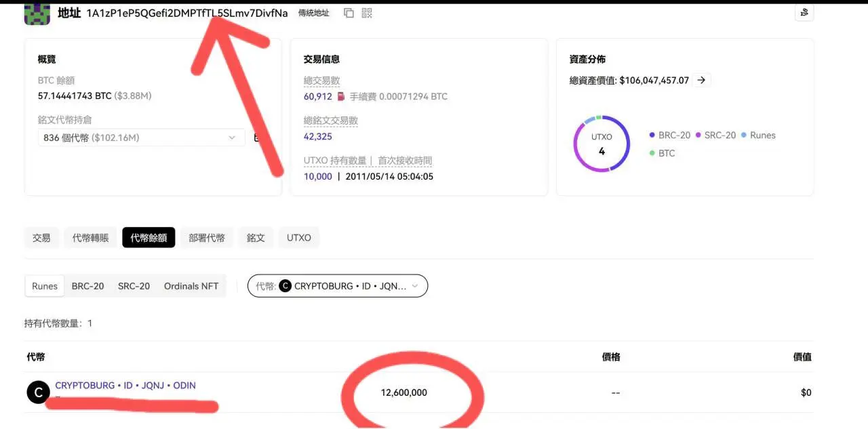Click the Runes legend entry
Screen dimensions: 868x429
point(758,135)
